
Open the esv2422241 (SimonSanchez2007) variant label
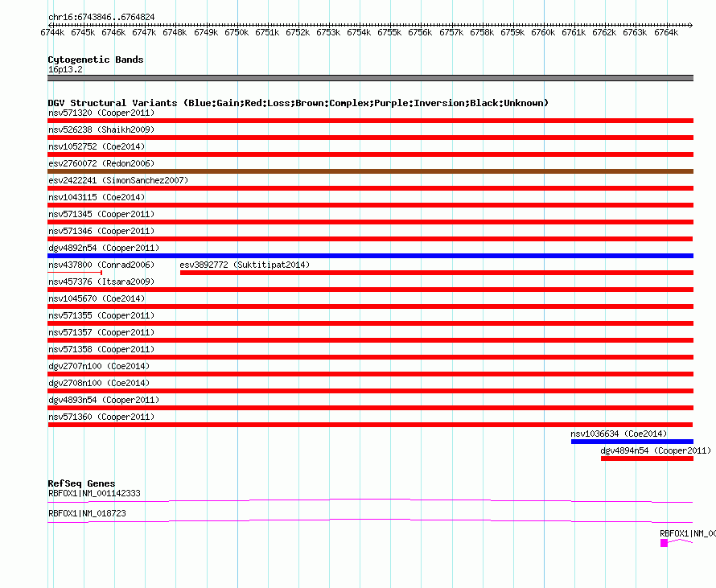118,180
